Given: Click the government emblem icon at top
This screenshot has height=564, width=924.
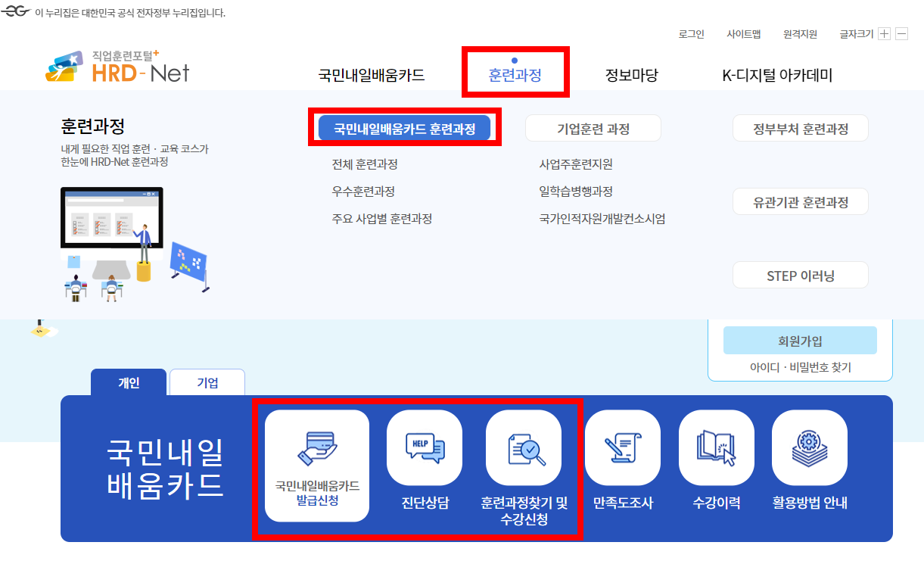Looking at the screenshot, I should (x=15, y=13).
